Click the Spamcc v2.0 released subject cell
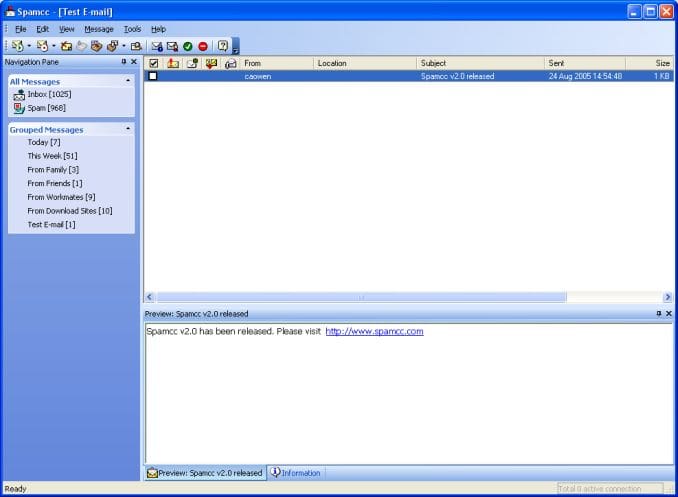The height and width of the screenshot is (497, 678). pyautogui.click(x=457, y=77)
